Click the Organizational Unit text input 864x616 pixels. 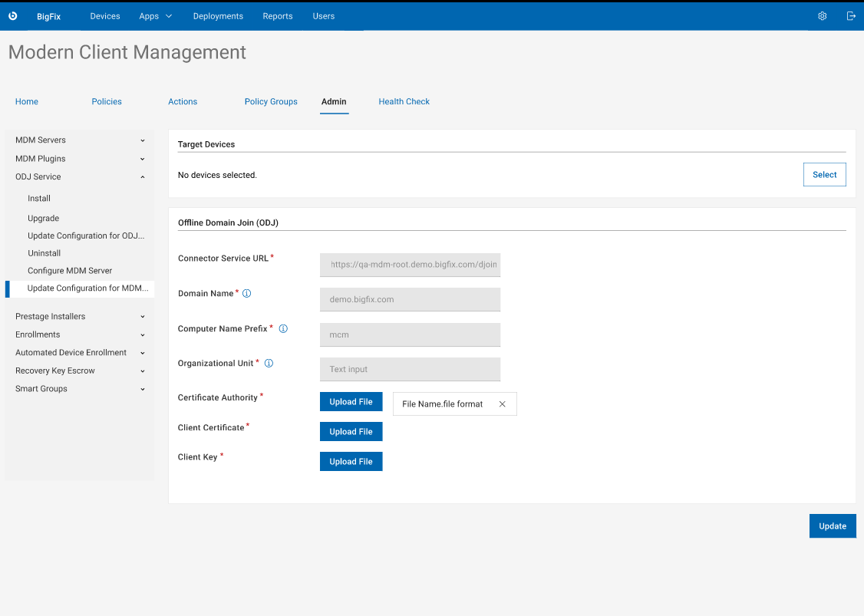click(x=410, y=370)
